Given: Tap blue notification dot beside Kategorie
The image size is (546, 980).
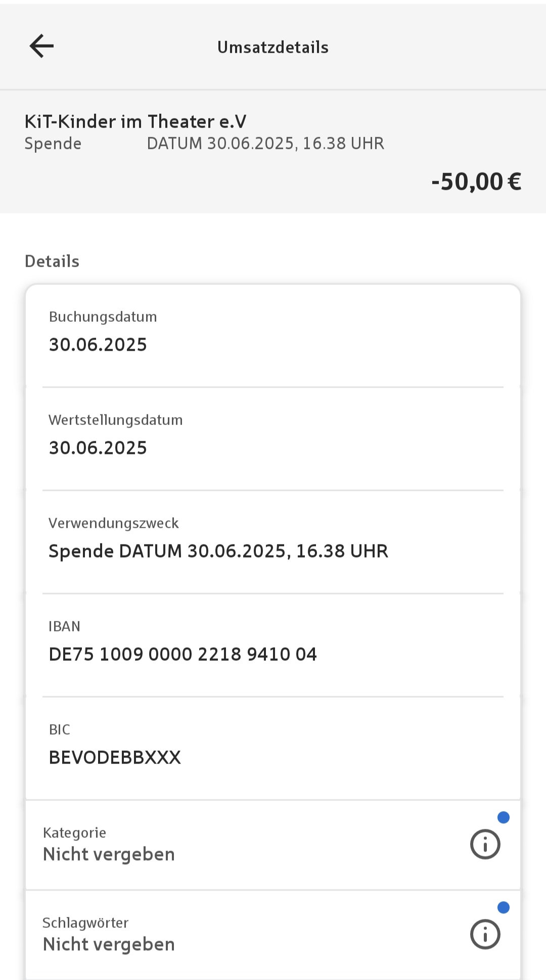Looking at the screenshot, I should (503, 818).
